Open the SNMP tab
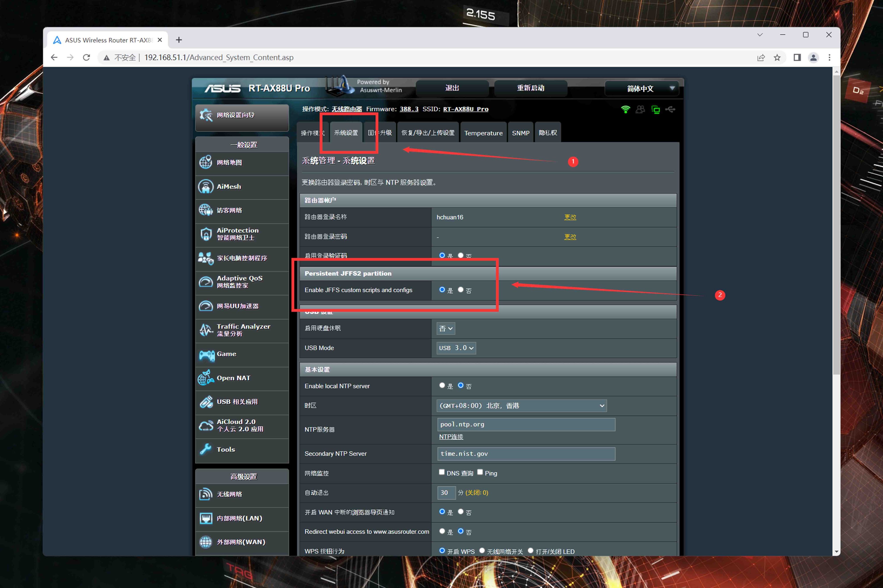883x588 pixels. click(520, 133)
